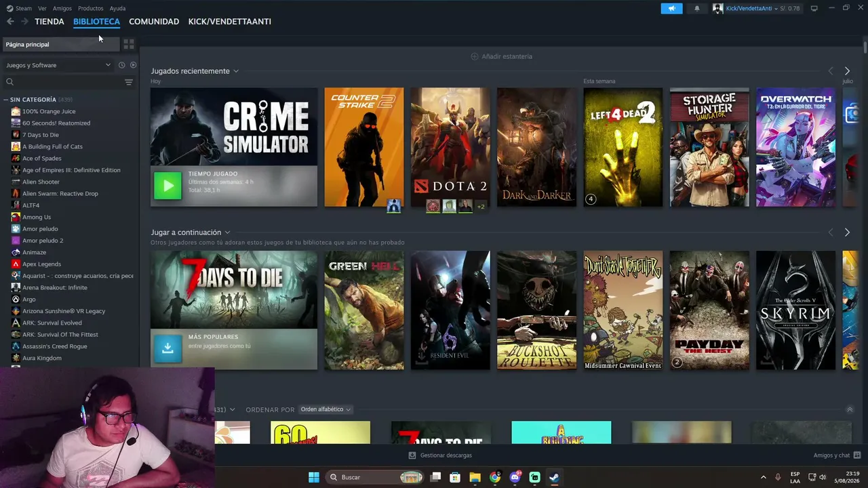Click the Gestionar descargas label
This screenshot has width=868, height=488.
[x=446, y=455]
